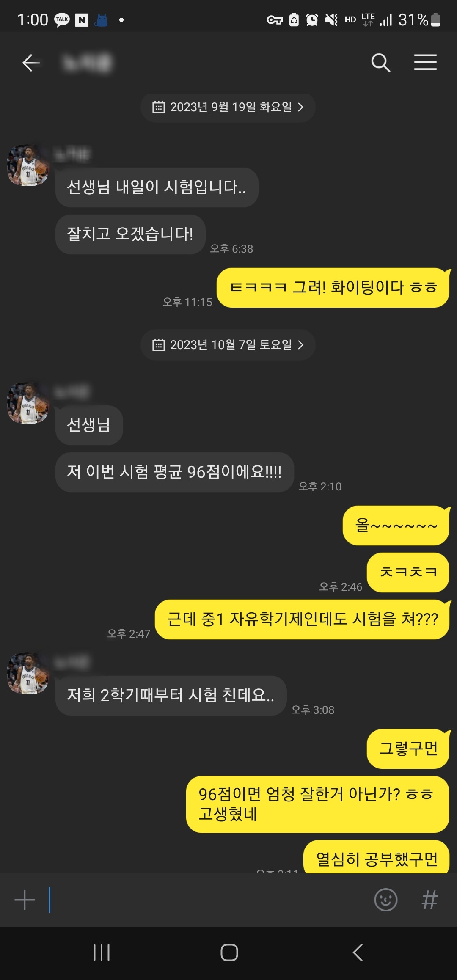
Task: Expand the 2023년 9월 19일 화요일 date chip
Action: tap(228, 107)
